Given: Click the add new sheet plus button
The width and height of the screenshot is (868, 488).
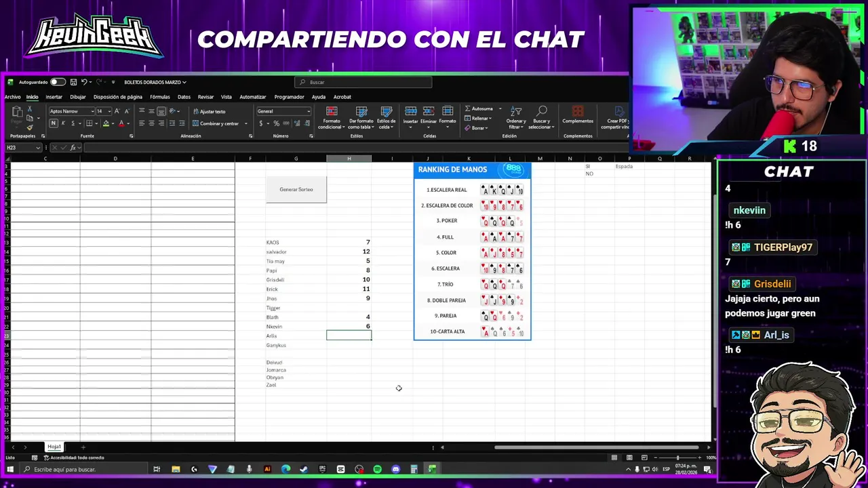Looking at the screenshot, I should point(83,447).
